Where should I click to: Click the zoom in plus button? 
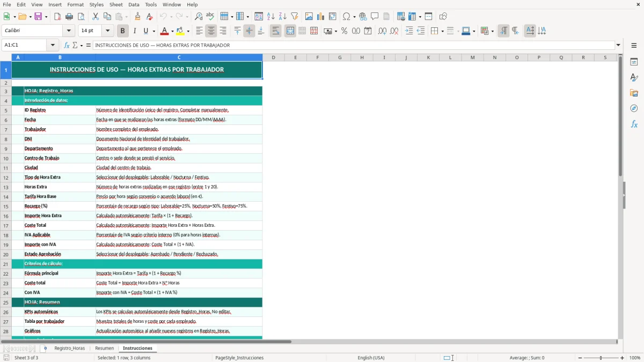pos(623,358)
